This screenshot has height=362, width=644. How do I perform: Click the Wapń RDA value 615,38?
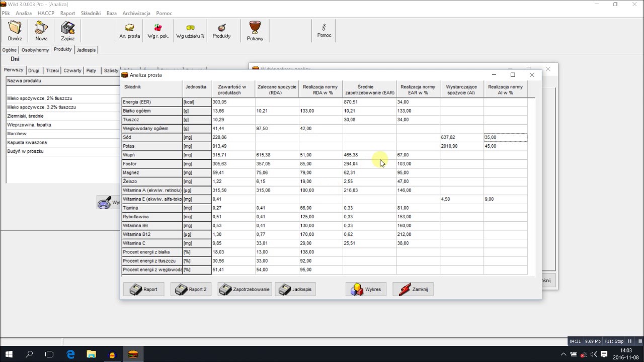pos(277,155)
